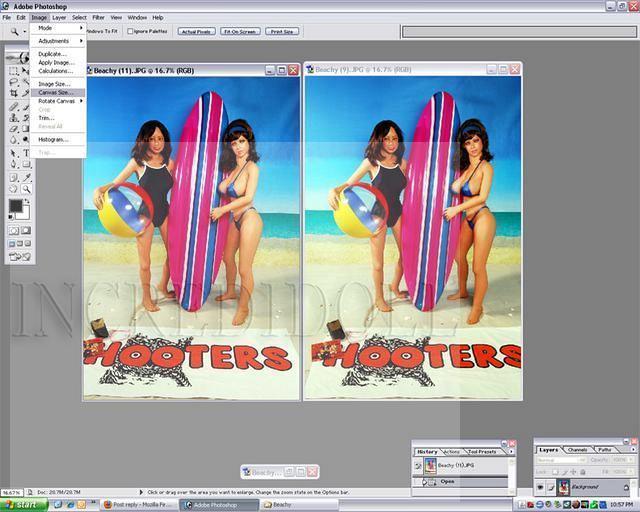Expand the Mode submenu arrow
This screenshot has width=640, height=512.
pyautogui.click(x=81, y=28)
